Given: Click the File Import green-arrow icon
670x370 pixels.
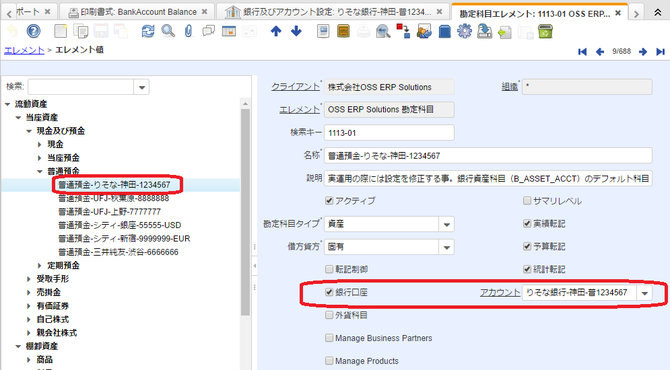Looking at the screenshot, I should click(505, 31).
